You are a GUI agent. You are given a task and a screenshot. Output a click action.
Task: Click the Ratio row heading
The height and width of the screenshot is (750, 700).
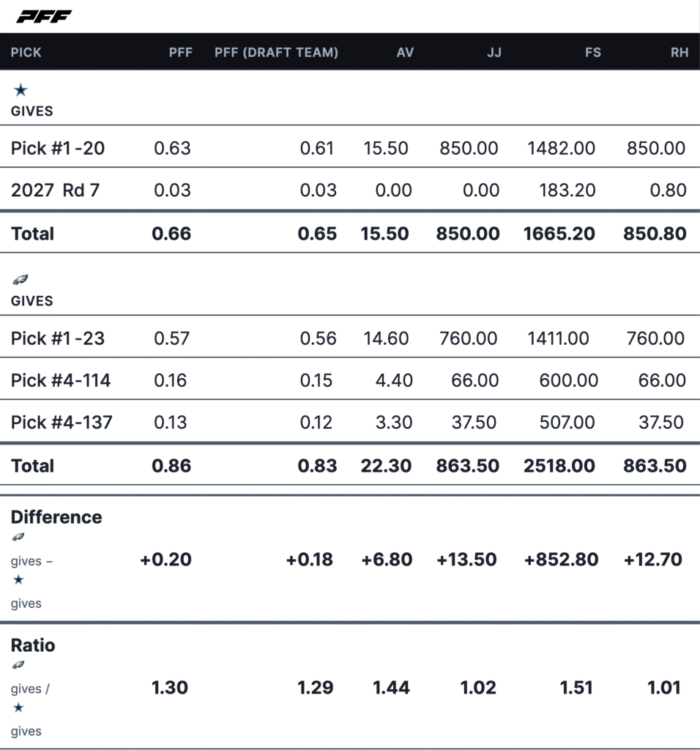point(33,645)
